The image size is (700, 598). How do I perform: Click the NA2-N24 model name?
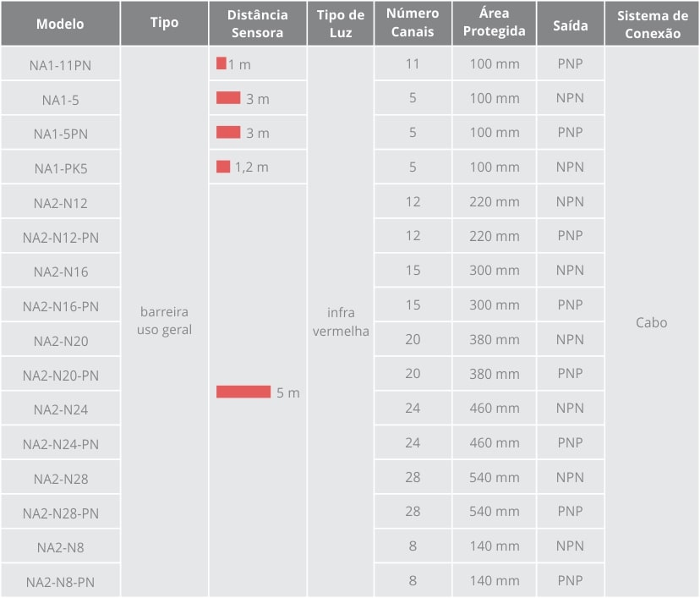[x=60, y=410]
